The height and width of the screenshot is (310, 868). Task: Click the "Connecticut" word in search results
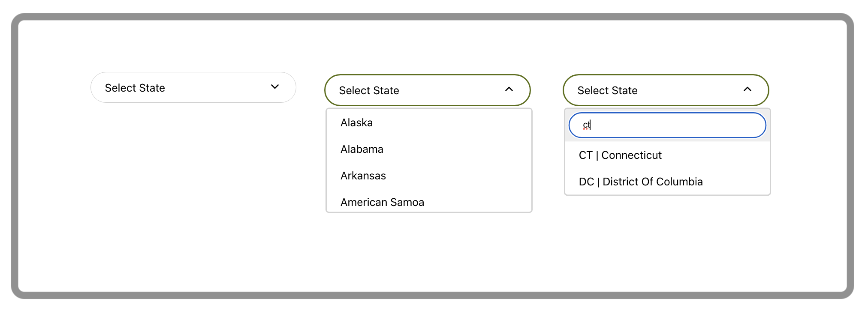click(631, 155)
